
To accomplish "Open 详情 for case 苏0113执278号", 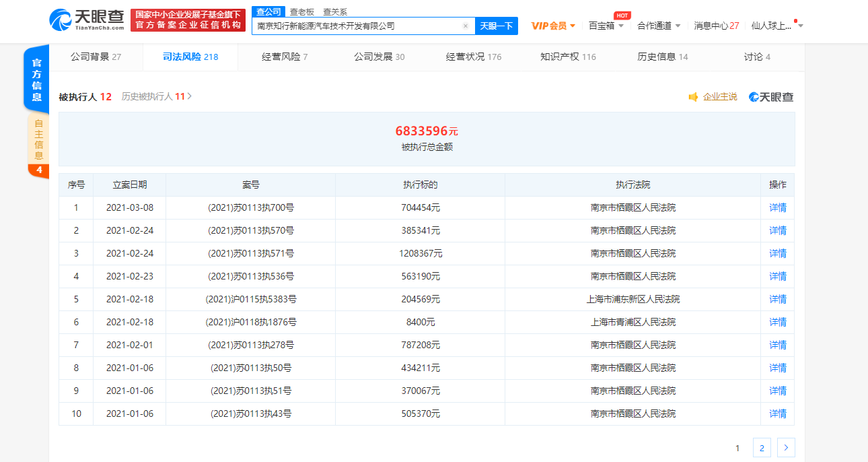I will pyautogui.click(x=778, y=345).
